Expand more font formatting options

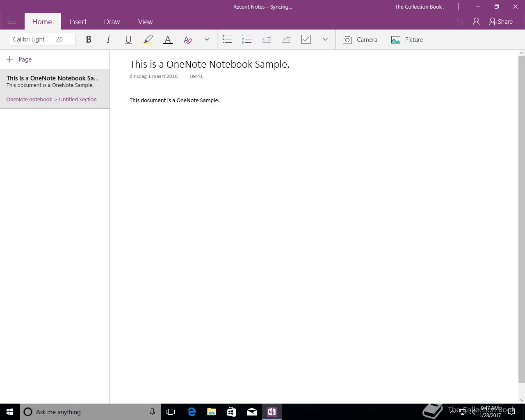coord(207,39)
